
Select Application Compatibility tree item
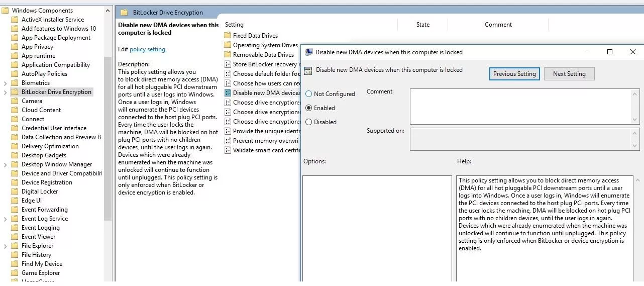(x=56, y=65)
